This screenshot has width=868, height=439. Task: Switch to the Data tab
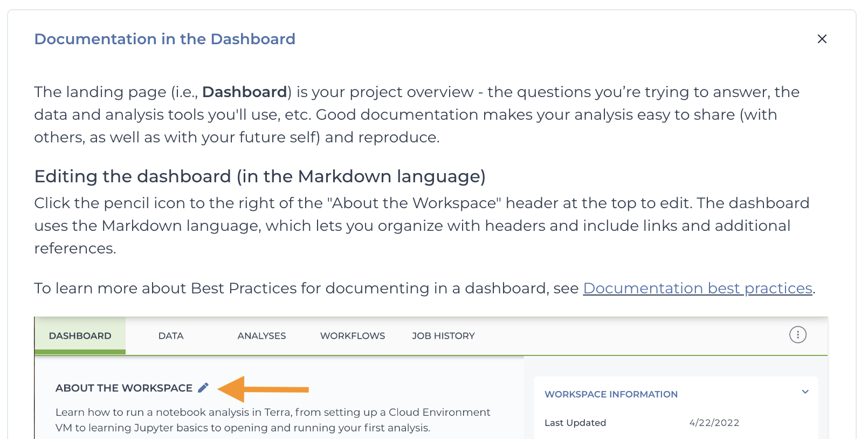(170, 335)
